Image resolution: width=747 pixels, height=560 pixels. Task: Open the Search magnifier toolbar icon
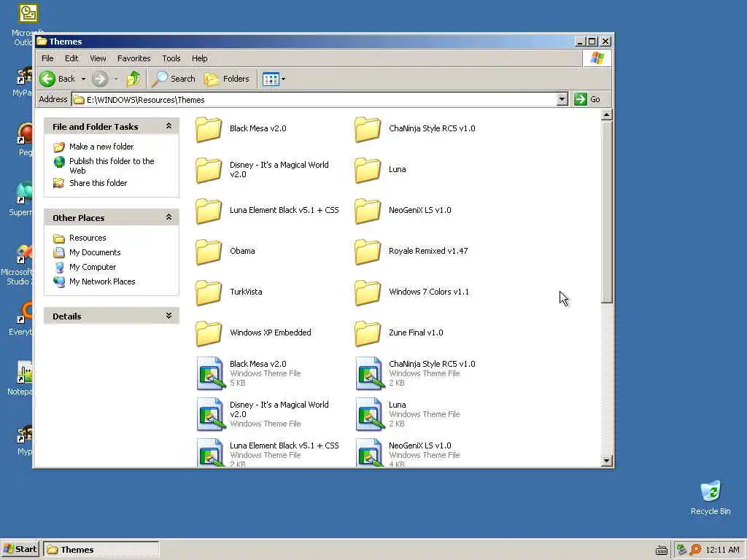(159, 79)
